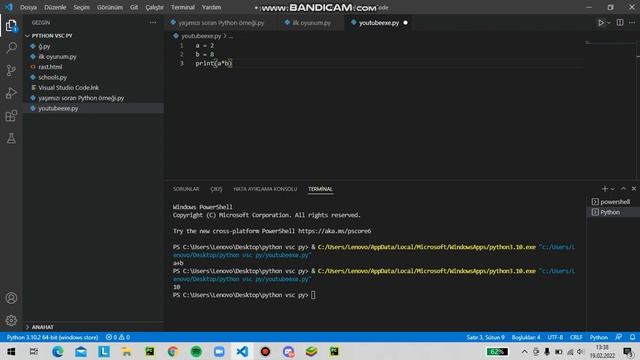Viewport: 640px width, 360px height.
Task: Open the Accounts icon in activity bar
Action: click(x=11, y=298)
